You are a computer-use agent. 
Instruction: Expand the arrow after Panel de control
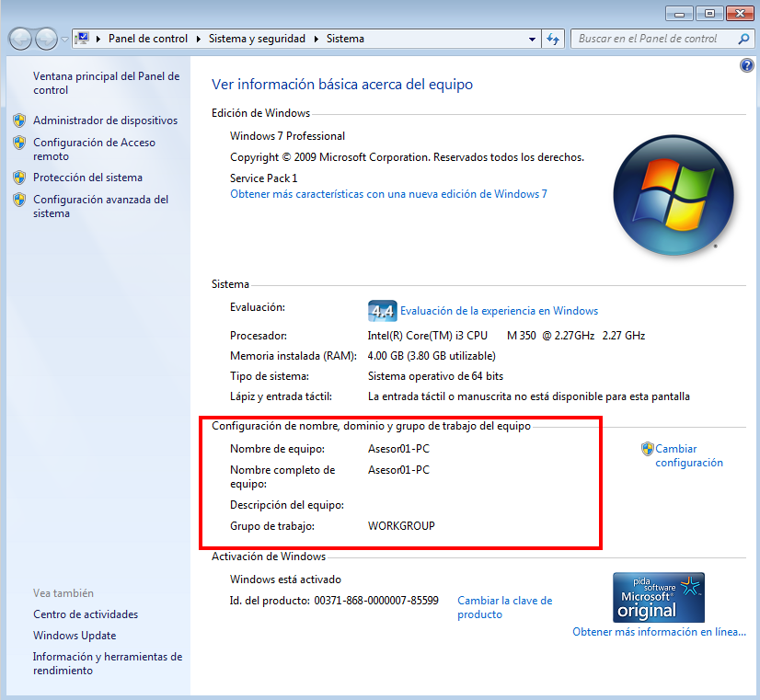(x=198, y=39)
